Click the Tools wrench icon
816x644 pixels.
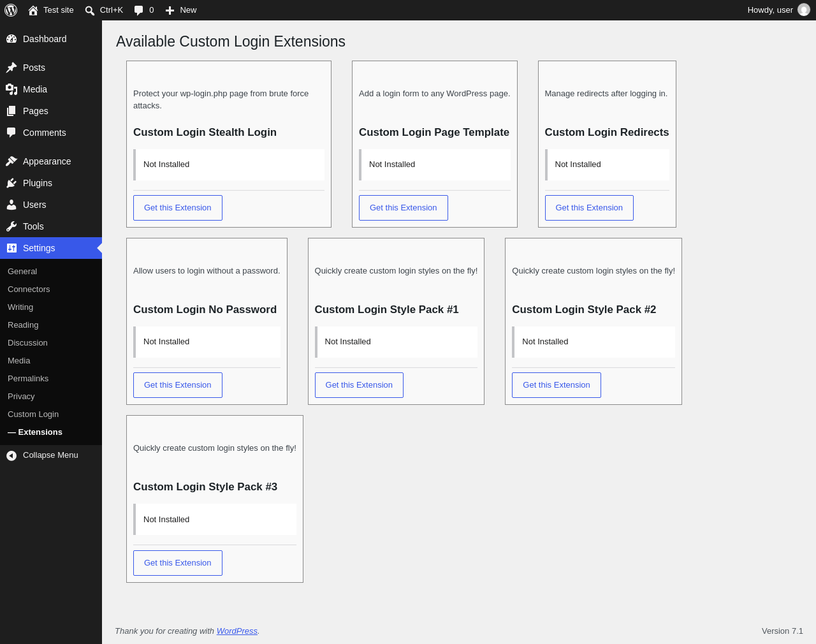11,226
